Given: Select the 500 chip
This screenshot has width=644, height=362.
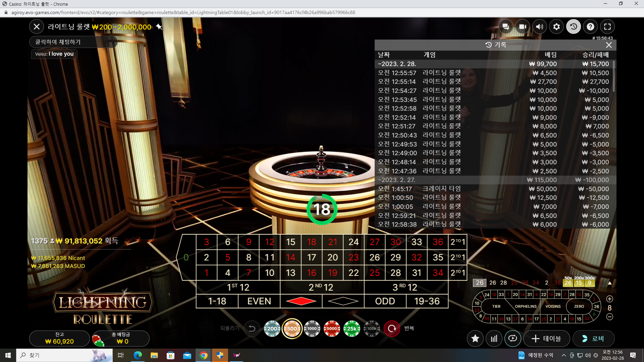Looking at the screenshot, I should [x=292, y=328].
